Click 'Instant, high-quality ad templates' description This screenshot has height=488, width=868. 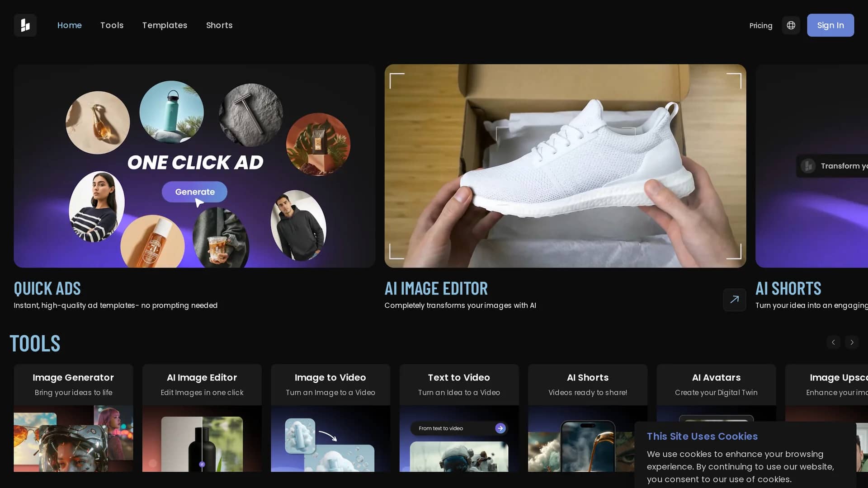tap(115, 305)
